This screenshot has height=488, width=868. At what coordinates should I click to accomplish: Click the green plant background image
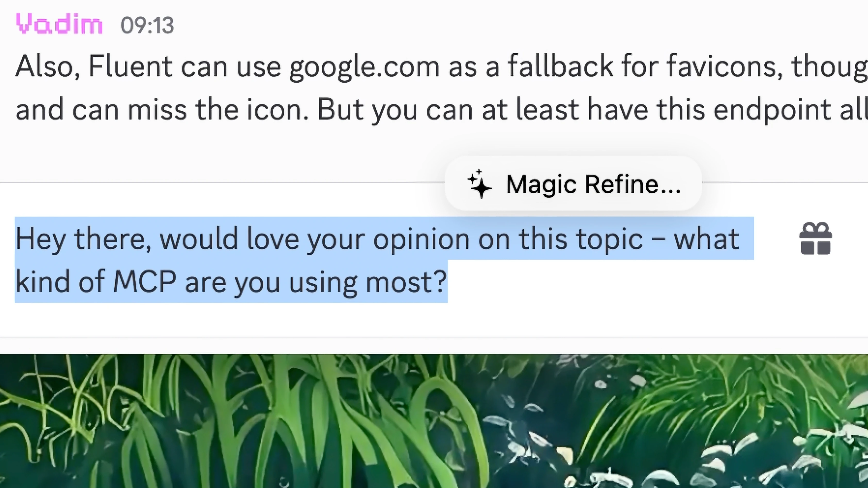tap(434, 421)
